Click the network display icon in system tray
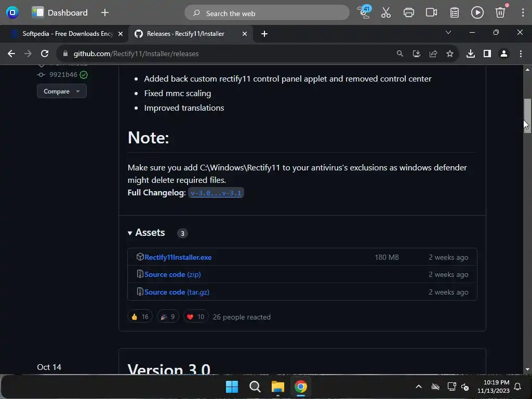This screenshot has width=532, height=399. (x=451, y=387)
